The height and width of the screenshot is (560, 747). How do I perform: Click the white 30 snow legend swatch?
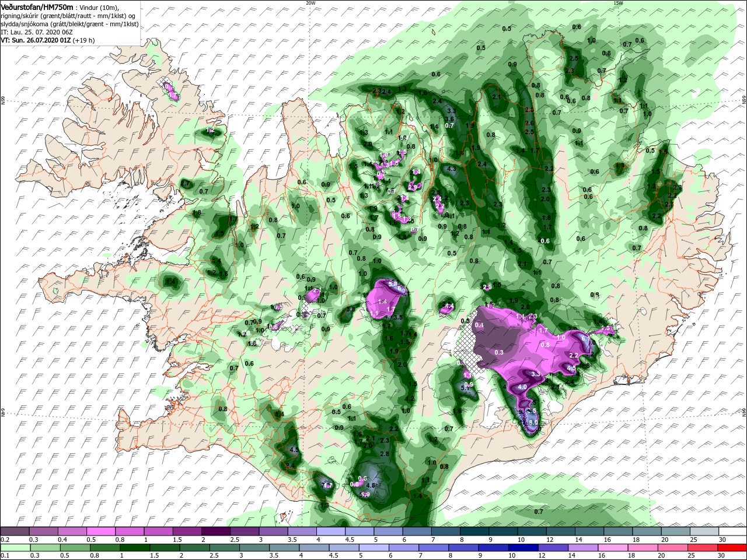click(x=732, y=531)
